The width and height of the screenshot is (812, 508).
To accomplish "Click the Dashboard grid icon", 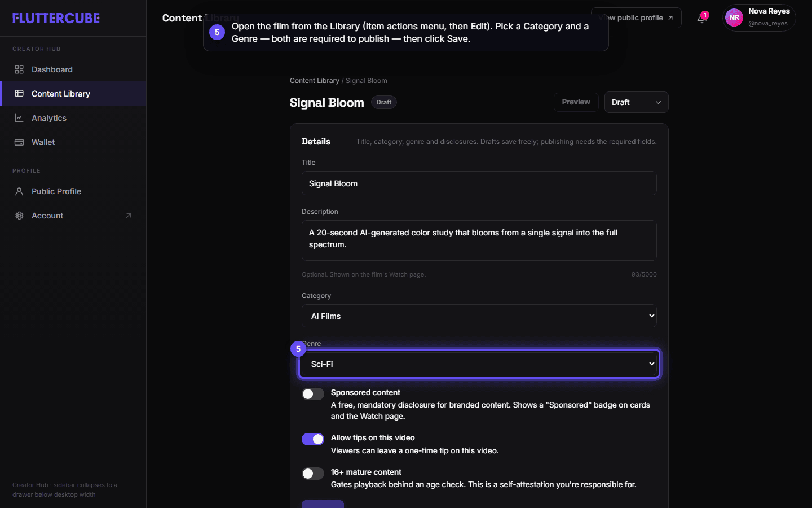I will click(19, 69).
